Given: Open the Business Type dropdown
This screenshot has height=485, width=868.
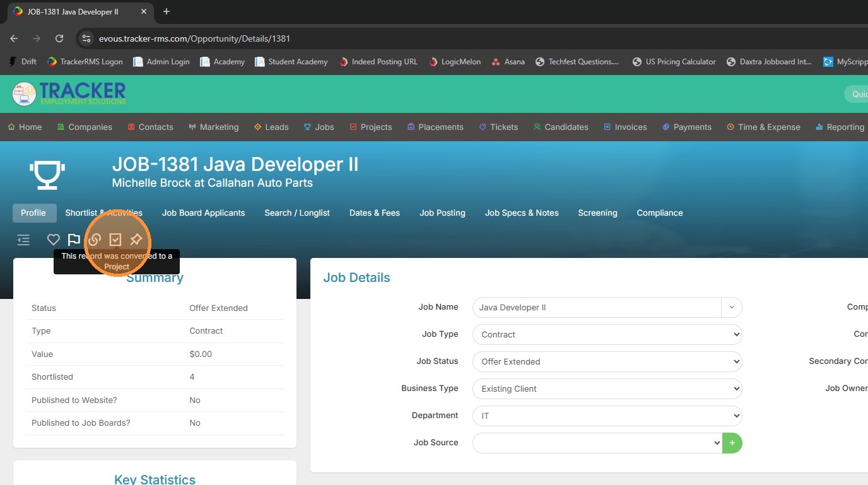Looking at the screenshot, I should 606,389.
